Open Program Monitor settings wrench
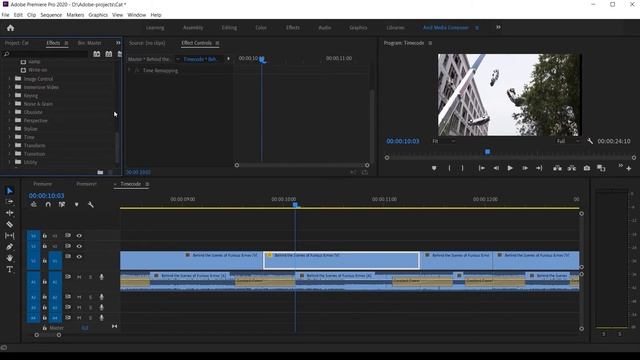 [590, 141]
